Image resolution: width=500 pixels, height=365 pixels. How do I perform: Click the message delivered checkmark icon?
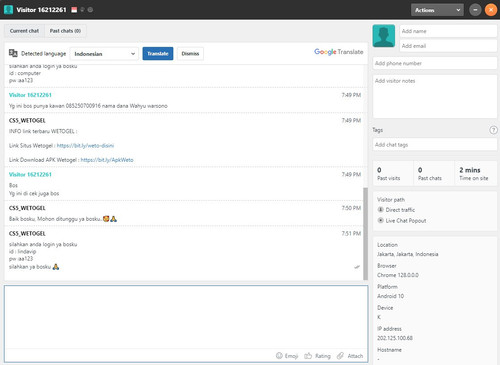tap(357, 267)
